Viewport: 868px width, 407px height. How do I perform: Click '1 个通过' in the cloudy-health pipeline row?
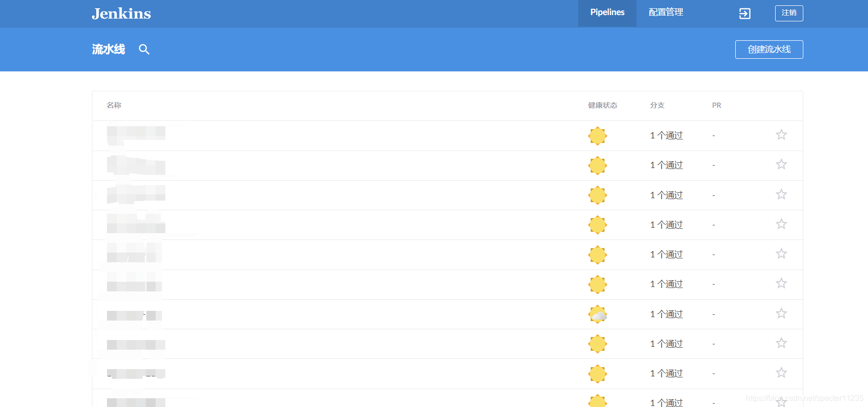[x=666, y=314]
